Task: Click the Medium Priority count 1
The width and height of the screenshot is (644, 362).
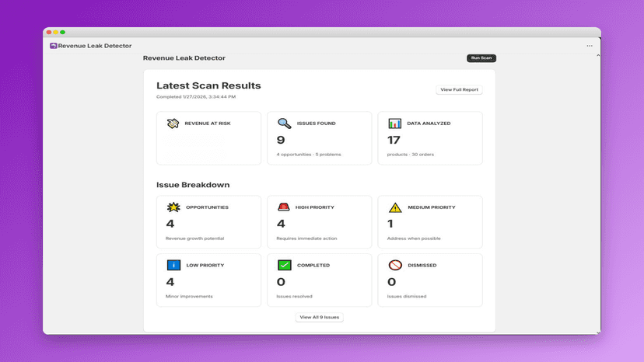Action: (x=390, y=224)
